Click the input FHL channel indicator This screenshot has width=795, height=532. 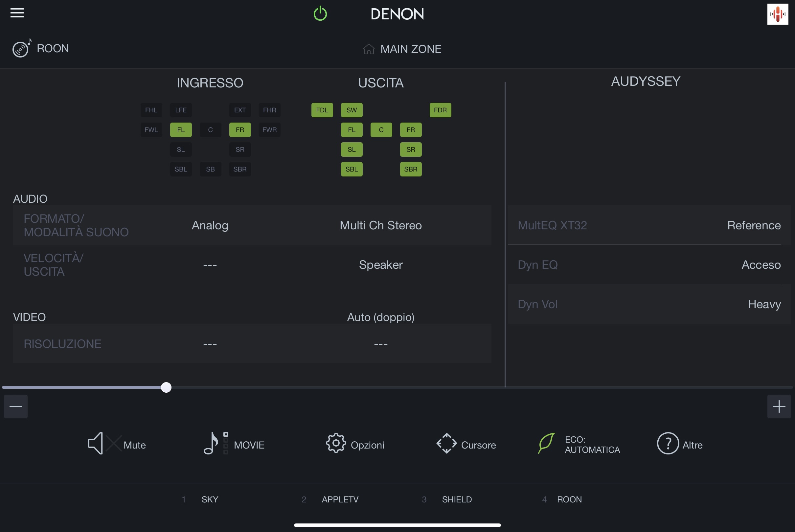pyautogui.click(x=151, y=110)
